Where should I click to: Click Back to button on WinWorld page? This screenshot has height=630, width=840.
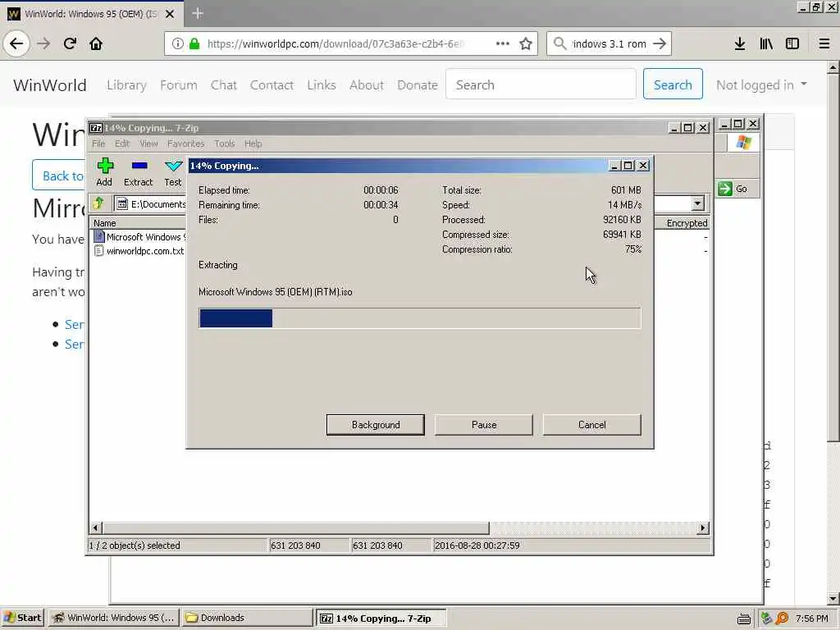(x=59, y=176)
